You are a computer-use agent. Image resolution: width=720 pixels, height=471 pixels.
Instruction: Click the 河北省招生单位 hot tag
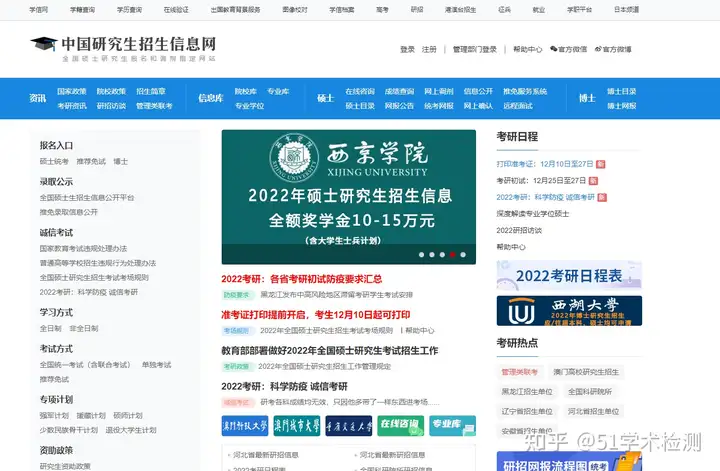point(593,411)
